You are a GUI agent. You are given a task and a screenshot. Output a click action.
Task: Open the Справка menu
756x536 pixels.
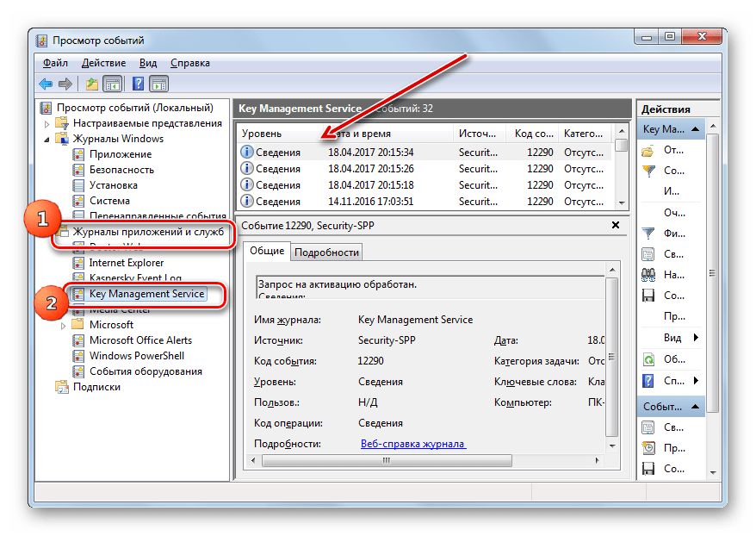(x=190, y=63)
